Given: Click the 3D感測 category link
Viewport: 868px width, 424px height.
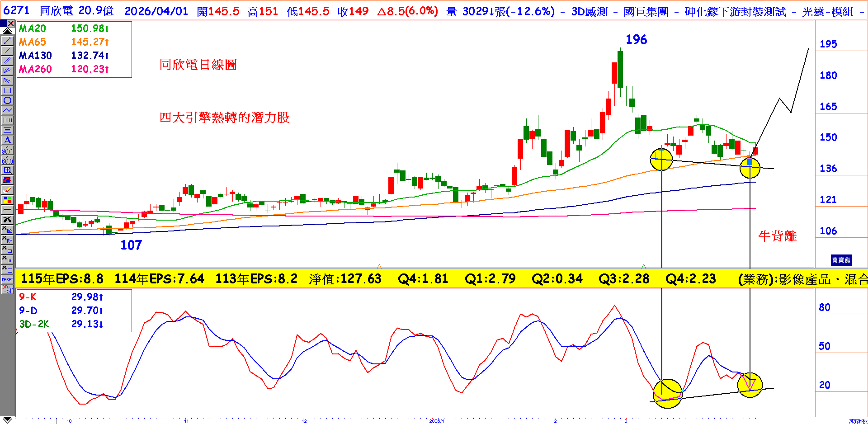Looking at the screenshot, I should point(589,11).
